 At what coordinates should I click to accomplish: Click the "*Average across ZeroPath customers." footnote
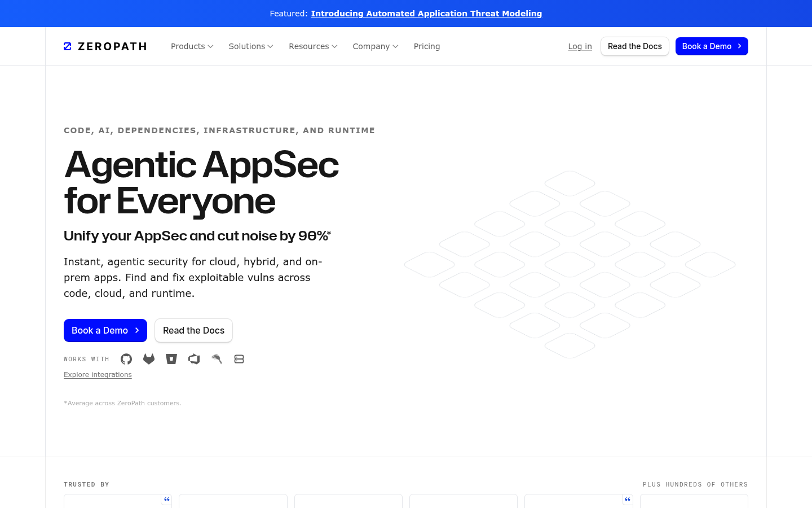(x=122, y=403)
